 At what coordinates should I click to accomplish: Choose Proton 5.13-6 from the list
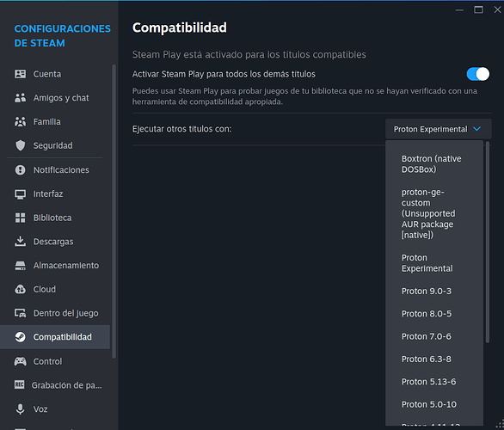(x=434, y=382)
